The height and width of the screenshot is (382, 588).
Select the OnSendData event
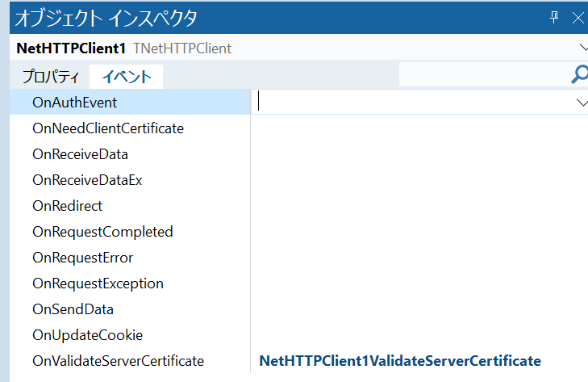coord(73,309)
